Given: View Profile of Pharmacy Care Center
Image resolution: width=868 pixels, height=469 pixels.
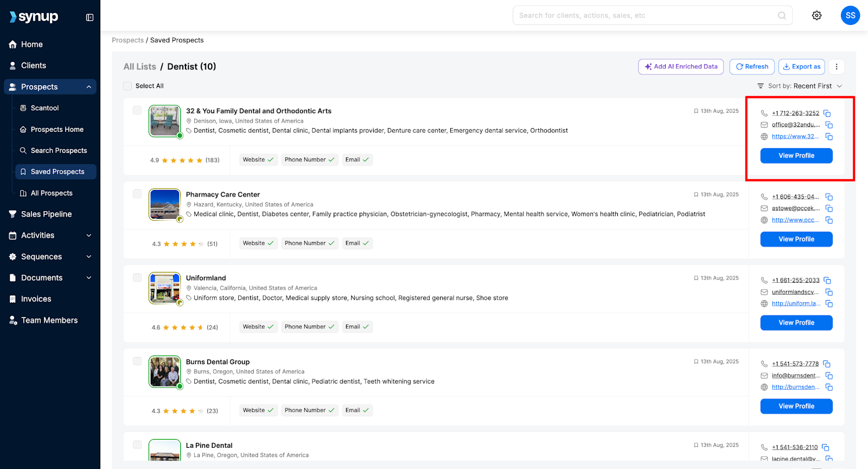Looking at the screenshot, I should 796,239.
